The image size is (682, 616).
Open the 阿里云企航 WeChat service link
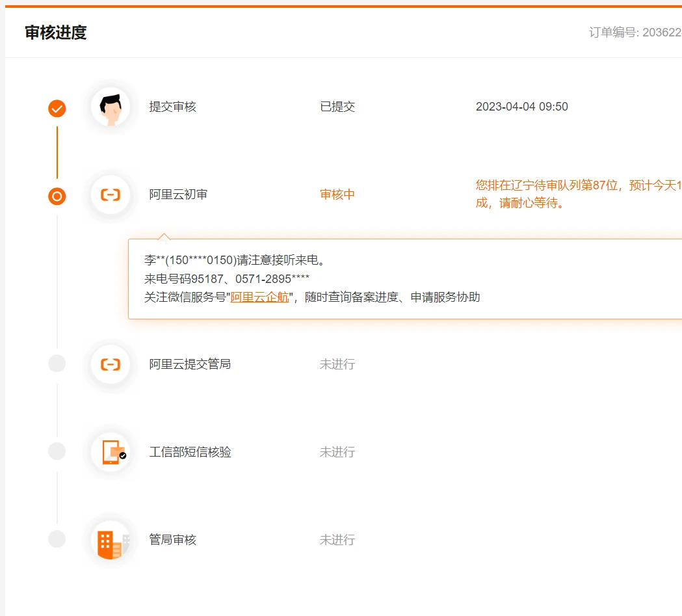coord(259,297)
